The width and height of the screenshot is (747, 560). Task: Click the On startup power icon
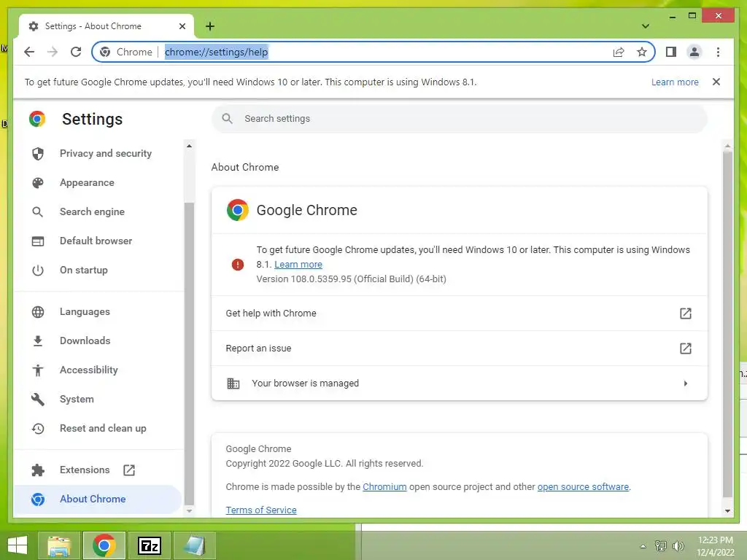[x=38, y=270]
